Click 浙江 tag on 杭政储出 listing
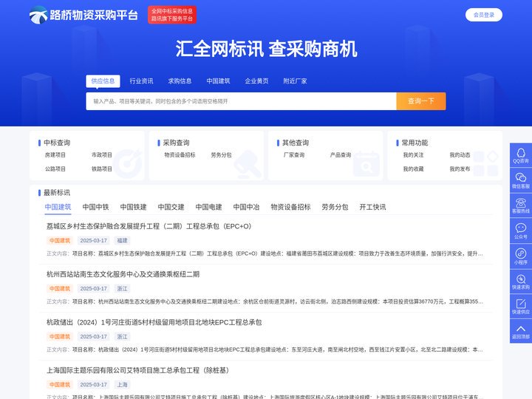Image resolution: width=532 pixels, height=399 pixels. 122,337
